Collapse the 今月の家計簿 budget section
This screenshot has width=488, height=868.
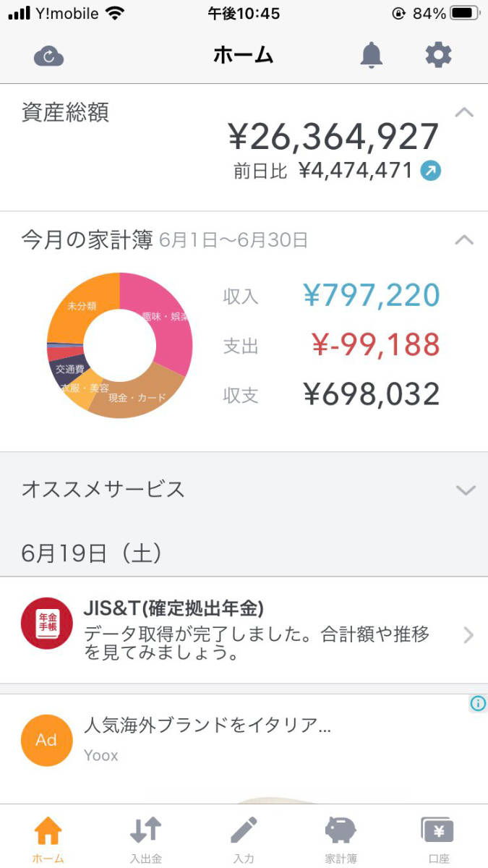coord(463,239)
